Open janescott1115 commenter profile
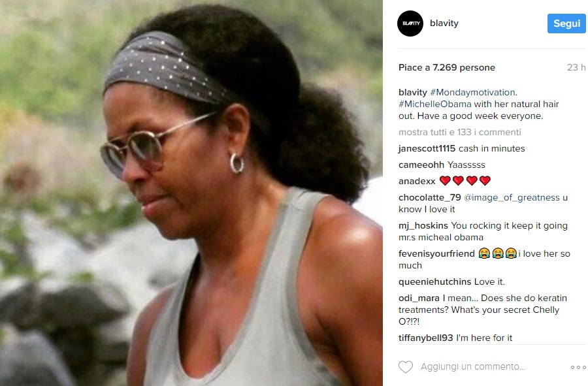This screenshot has width=588, height=386. [427, 148]
